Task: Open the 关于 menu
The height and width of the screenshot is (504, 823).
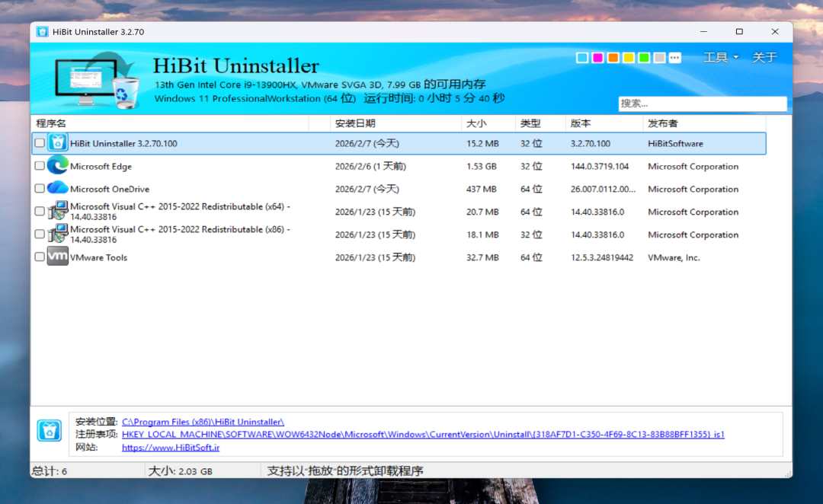Action: point(764,57)
